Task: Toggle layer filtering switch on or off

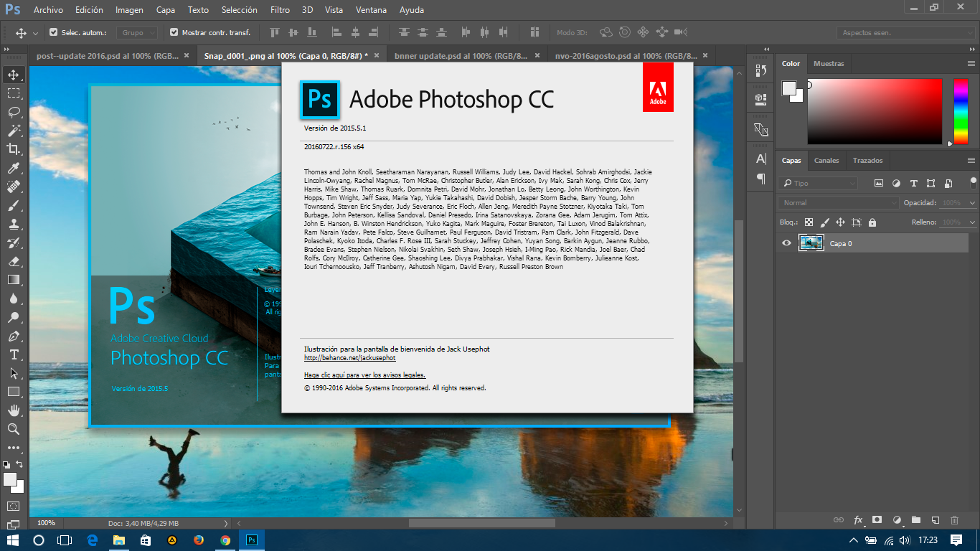Action: [974, 182]
